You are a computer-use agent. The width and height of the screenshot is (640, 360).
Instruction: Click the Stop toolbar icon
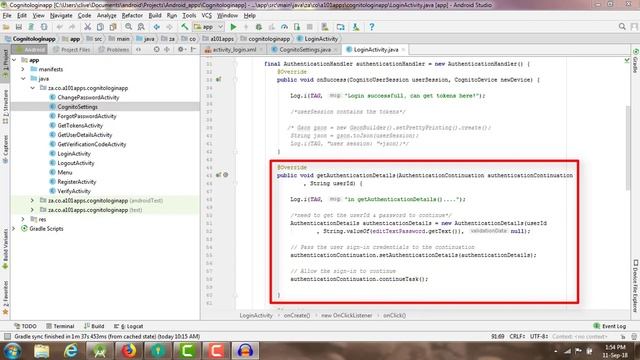pos(310,27)
